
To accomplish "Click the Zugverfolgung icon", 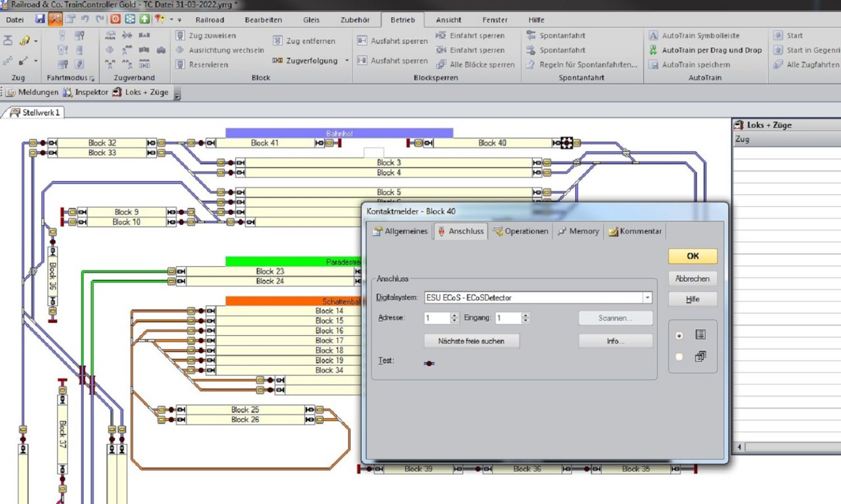I will point(278,61).
